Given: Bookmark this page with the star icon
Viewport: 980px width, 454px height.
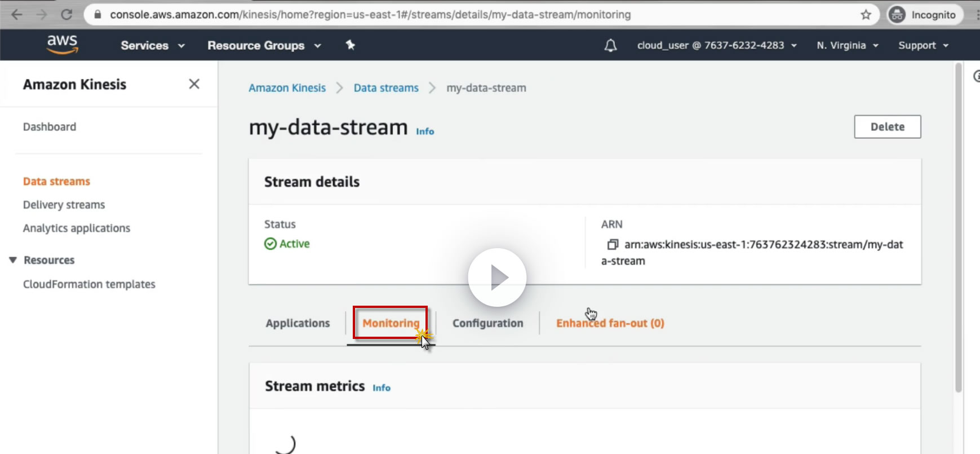Looking at the screenshot, I should [866, 15].
